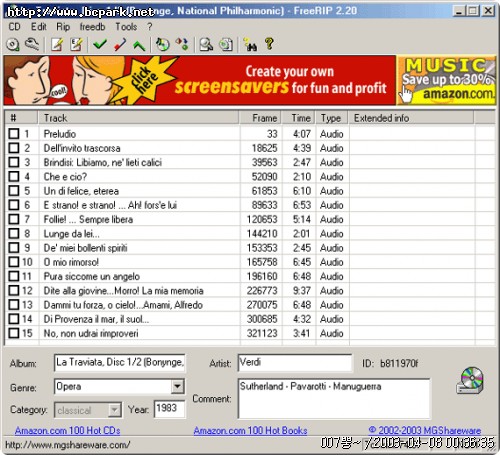This screenshot has width=500, height=455.
Task: Sort by the Time column header
Action: click(299, 118)
